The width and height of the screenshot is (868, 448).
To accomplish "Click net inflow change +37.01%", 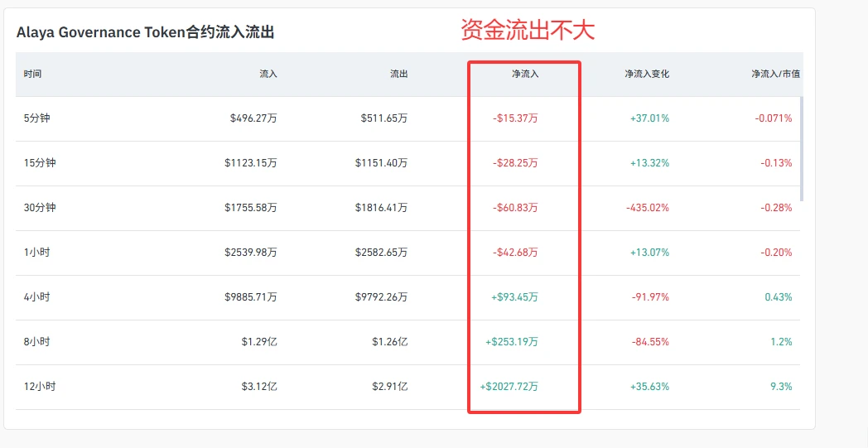I will coord(649,118).
